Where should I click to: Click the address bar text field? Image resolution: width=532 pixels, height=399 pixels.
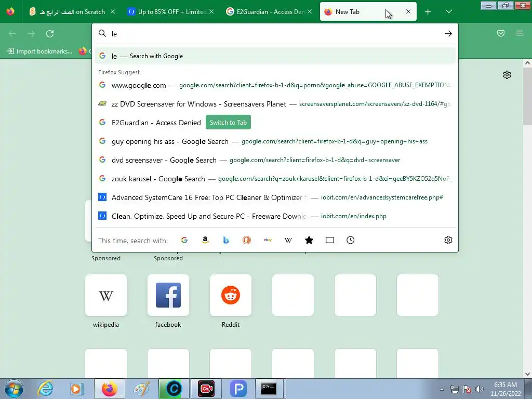pyautogui.click(x=275, y=34)
